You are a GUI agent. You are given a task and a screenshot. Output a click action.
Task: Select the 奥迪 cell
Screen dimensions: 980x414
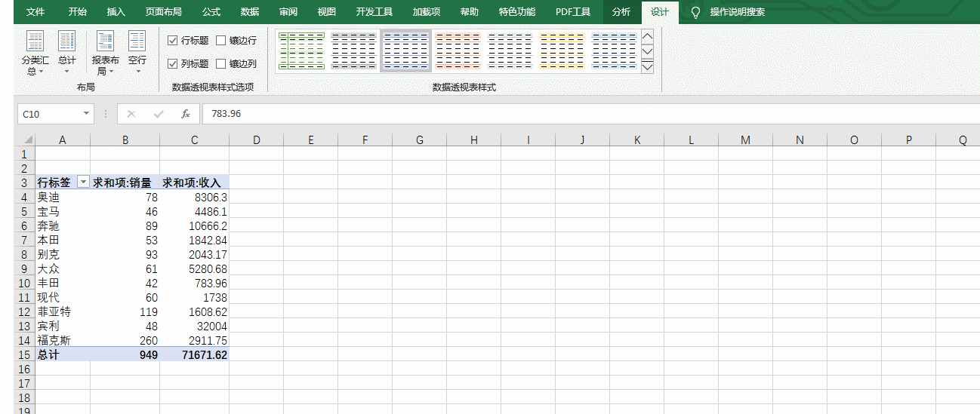click(63, 197)
